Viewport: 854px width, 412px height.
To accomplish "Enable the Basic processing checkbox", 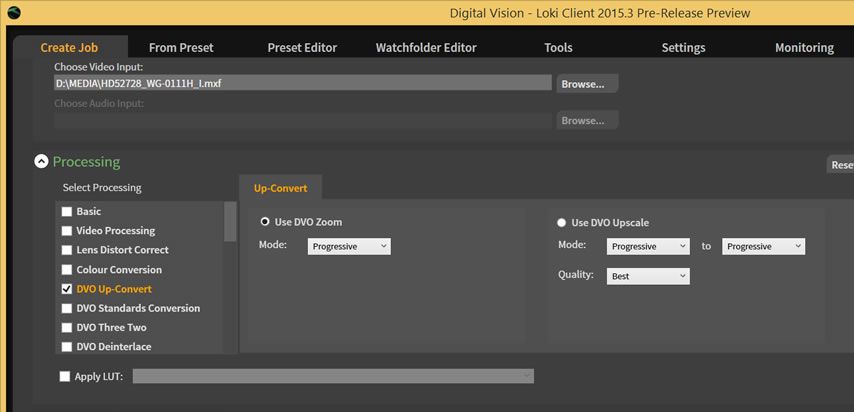I will pos(66,211).
